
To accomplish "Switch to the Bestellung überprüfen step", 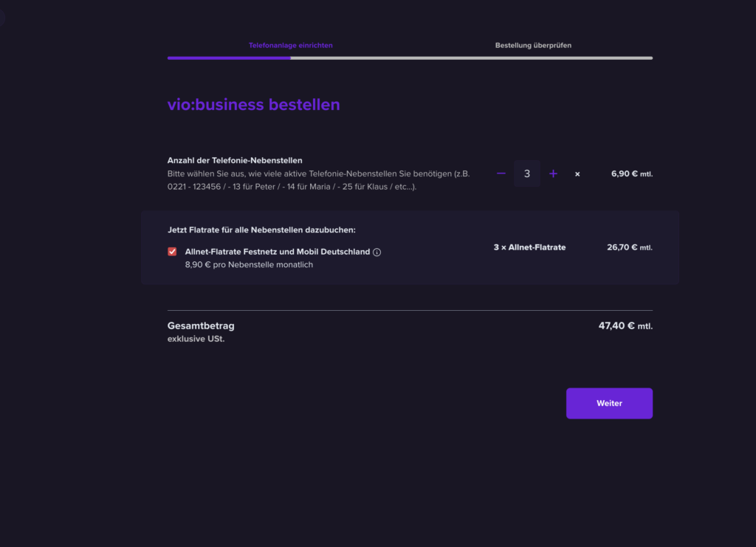I will point(533,45).
